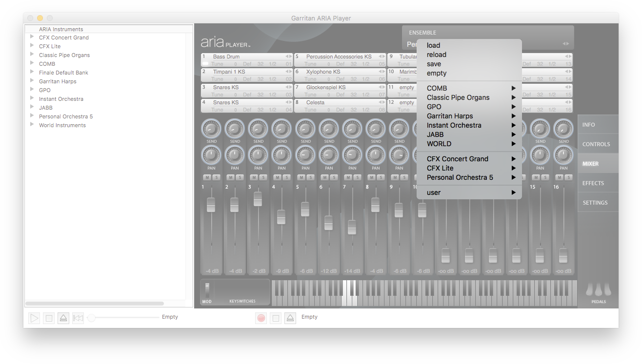Open the user submenu
The width and height of the screenshot is (642, 364).
[469, 192]
